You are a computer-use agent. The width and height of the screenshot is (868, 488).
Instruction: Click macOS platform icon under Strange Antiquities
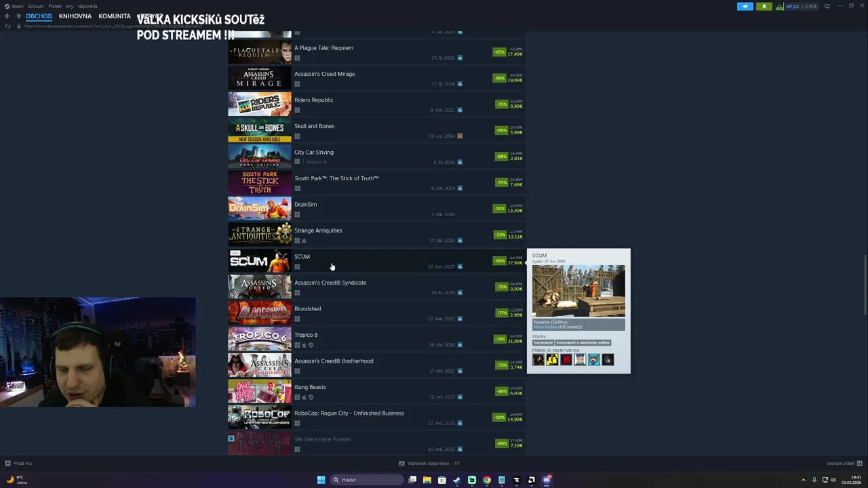tap(304, 241)
